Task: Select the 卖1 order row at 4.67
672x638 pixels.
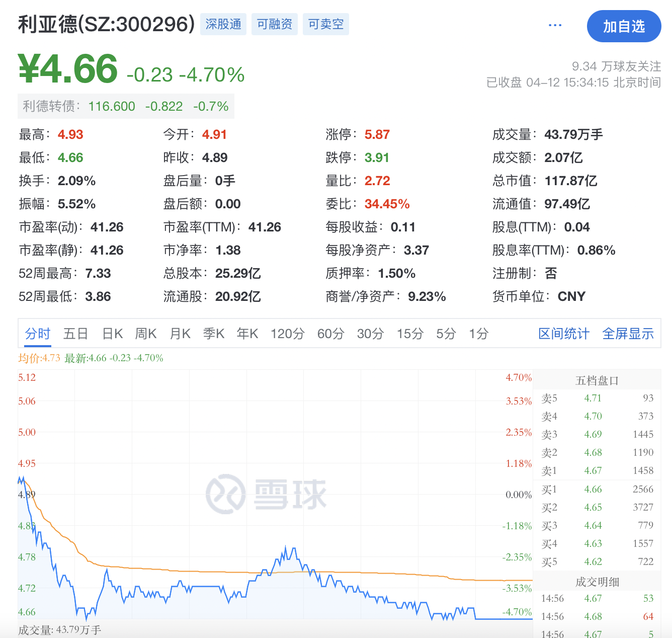Action: 597,470
